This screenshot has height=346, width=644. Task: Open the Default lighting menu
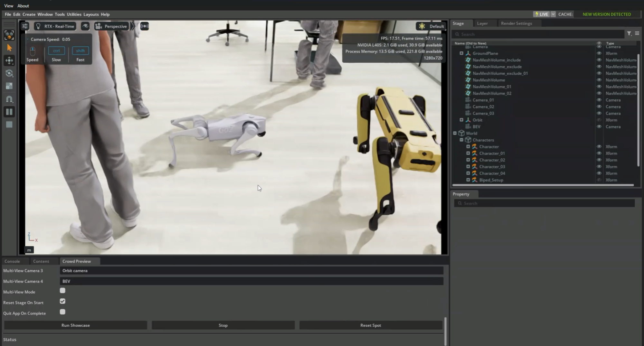(431, 26)
